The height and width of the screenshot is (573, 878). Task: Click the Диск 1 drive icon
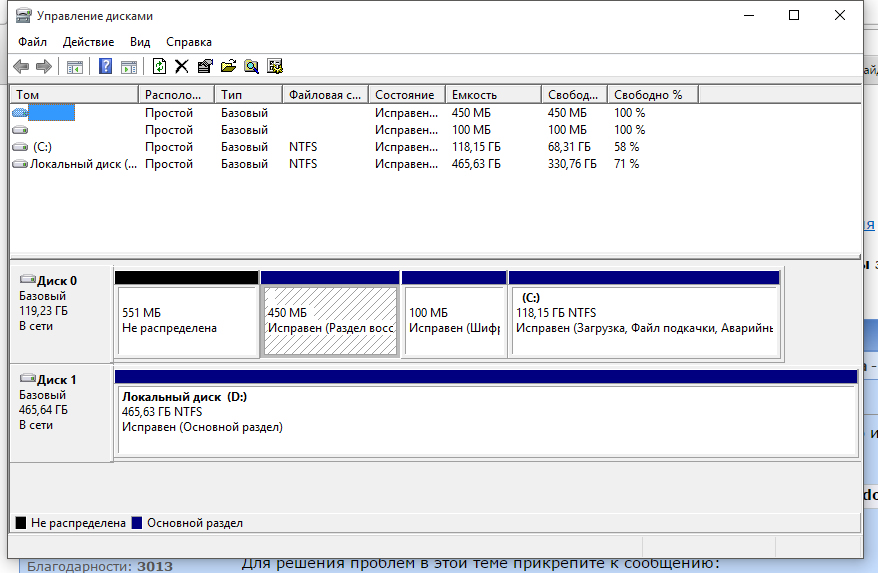point(28,378)
